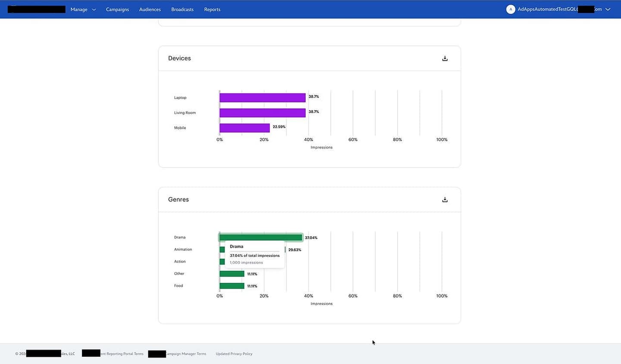Switch to the Reports page
The height and width of the screenshot is (364, 621).
(212, 9)
